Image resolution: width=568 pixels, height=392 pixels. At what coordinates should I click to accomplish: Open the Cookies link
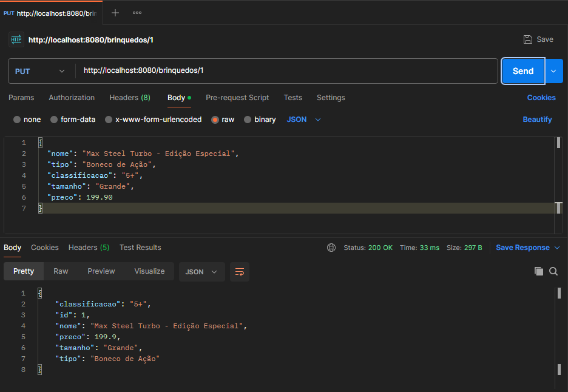tap(541, 98)
